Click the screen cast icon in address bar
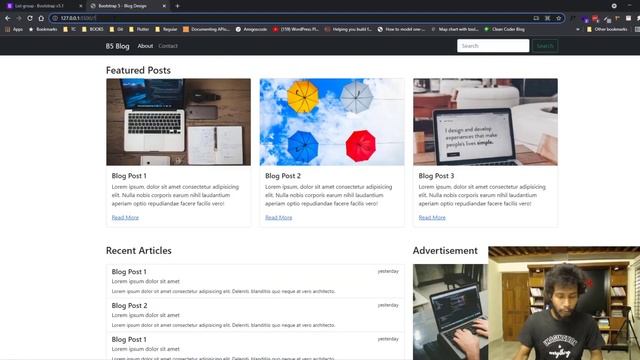640x360 pixels. 536,18
